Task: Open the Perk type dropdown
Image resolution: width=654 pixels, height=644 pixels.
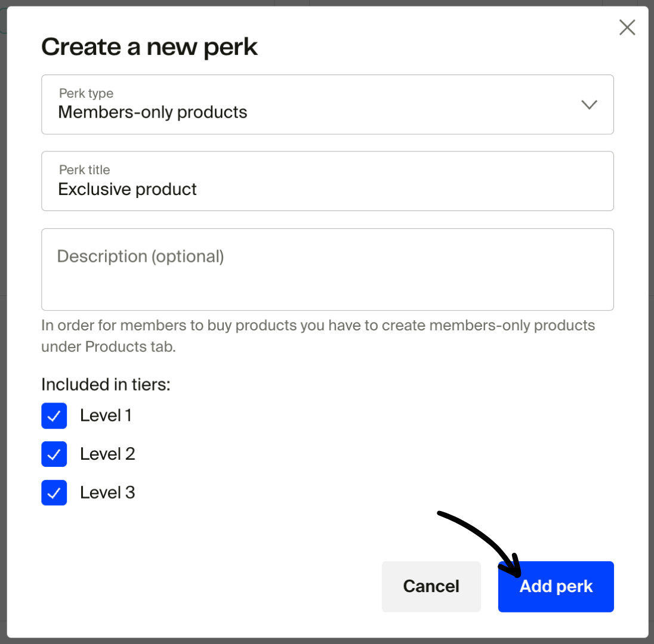Action: coord(327,104)
